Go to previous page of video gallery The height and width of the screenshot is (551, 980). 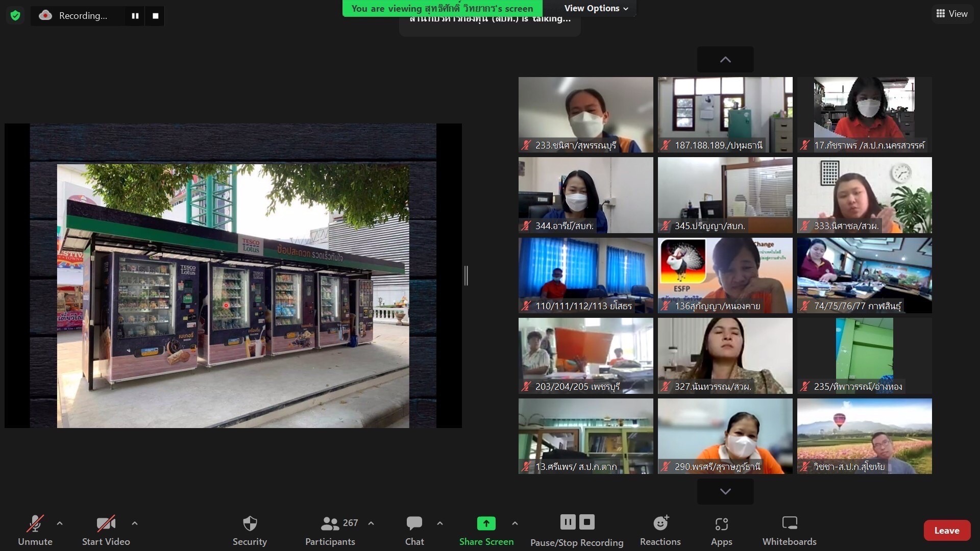coord(725,60)
